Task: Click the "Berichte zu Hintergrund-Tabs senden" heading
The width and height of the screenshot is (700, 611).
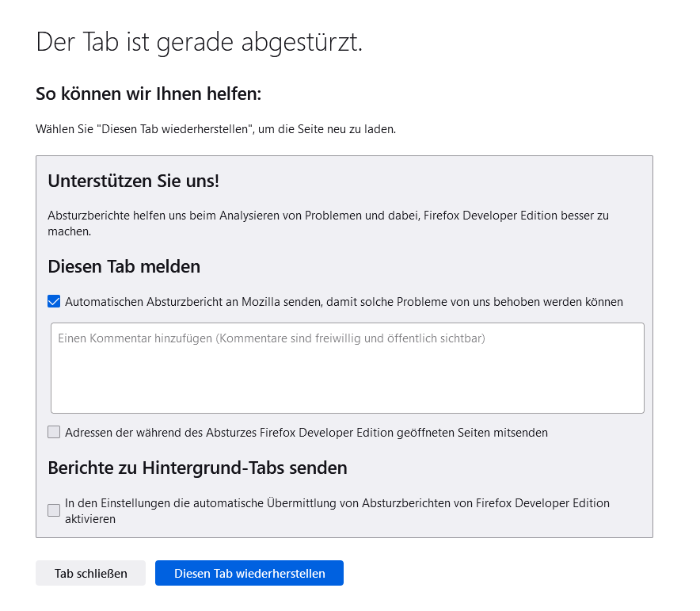Action: pyautogui.click(x=197, y=468)
